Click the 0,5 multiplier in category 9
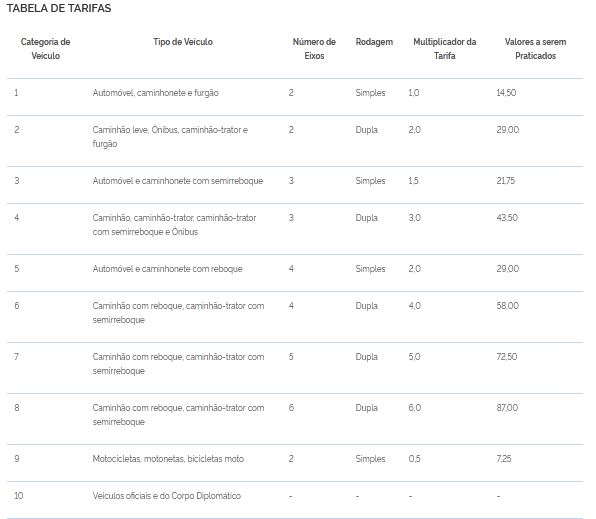The height and width of the screenshot is (519, 596). point(414,459)
